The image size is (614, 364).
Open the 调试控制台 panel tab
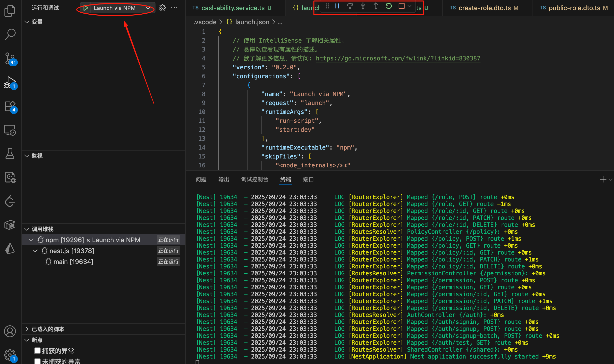pyautogui.click(x=255, y=179)
